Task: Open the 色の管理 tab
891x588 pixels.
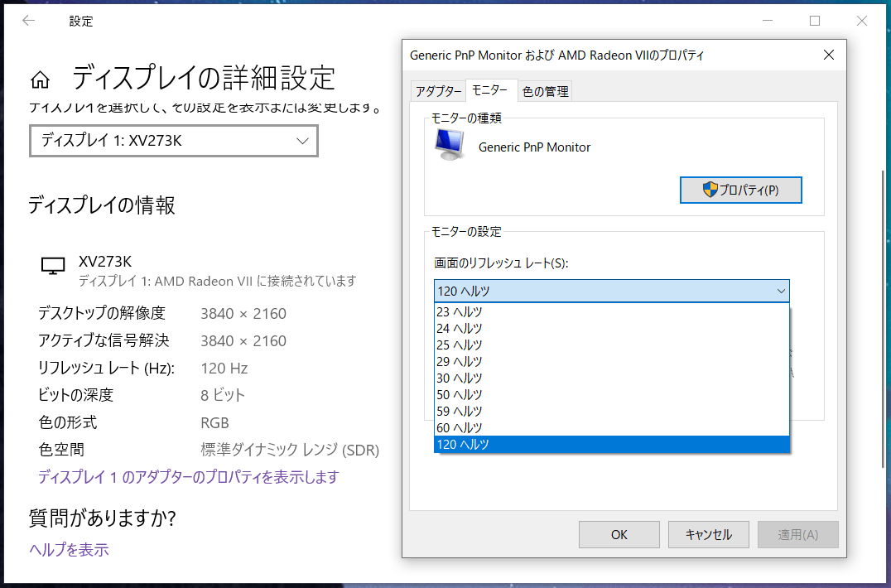Action: (545, 91)
